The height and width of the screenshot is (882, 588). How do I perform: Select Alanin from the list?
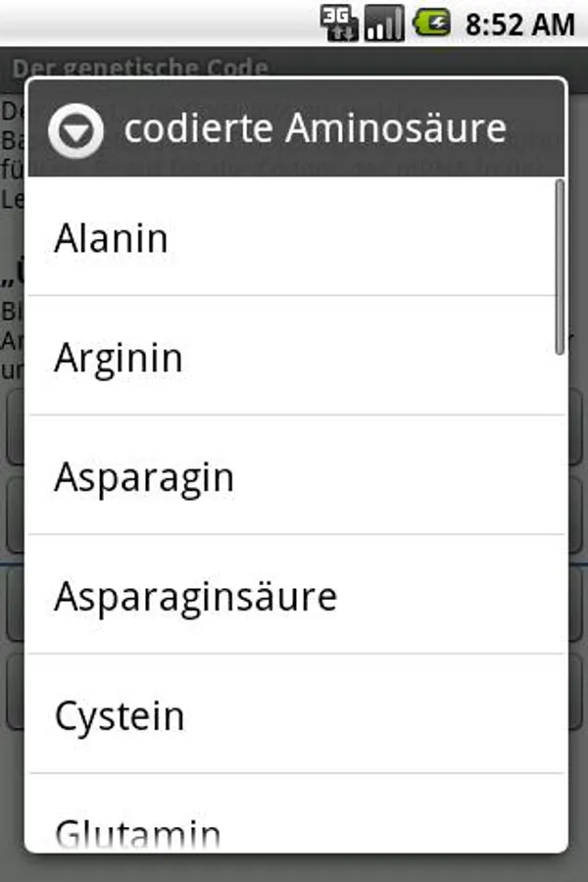(294, 238)
